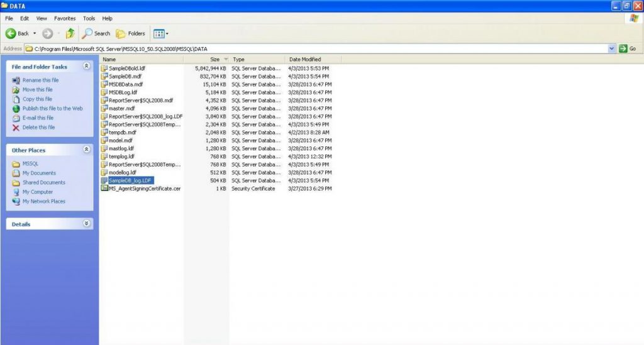Go up one folder level icon
The width and height of the screenshot is (644, 345).
pos(70,34)
